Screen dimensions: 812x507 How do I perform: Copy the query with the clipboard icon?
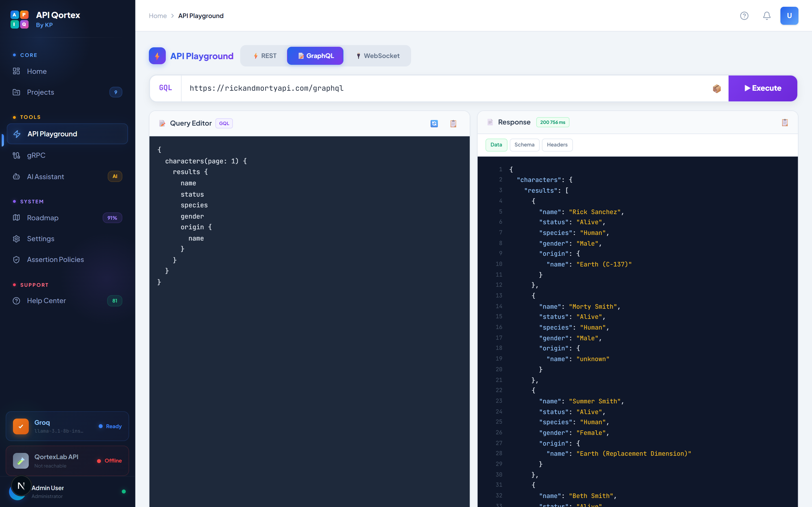coord(453,123)
